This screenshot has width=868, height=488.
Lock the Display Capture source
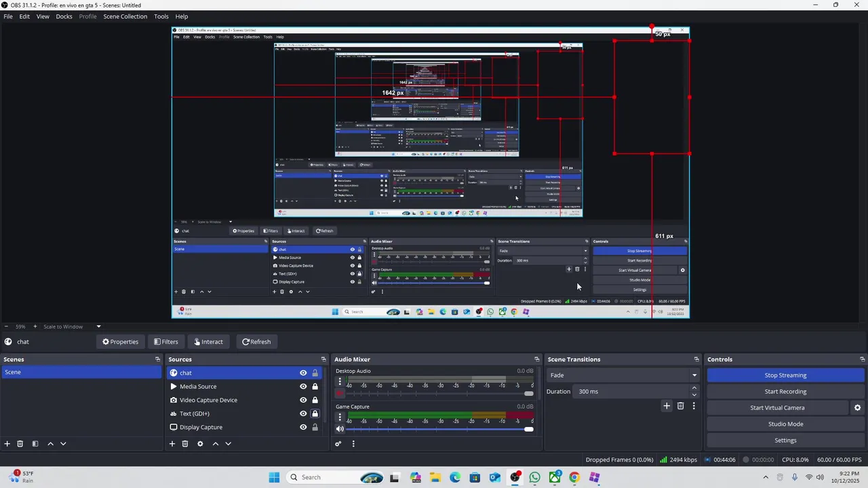(x=315, y=427)
